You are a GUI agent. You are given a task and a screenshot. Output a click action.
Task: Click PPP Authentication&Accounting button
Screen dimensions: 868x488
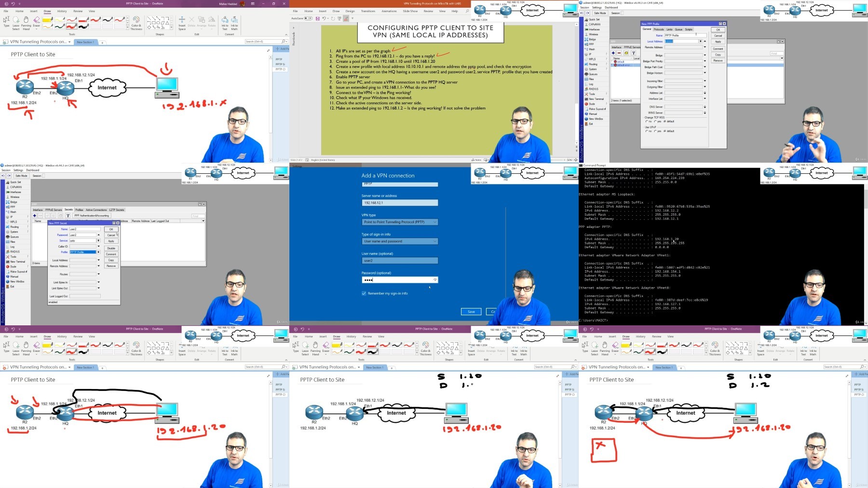(x=92, y=216)
